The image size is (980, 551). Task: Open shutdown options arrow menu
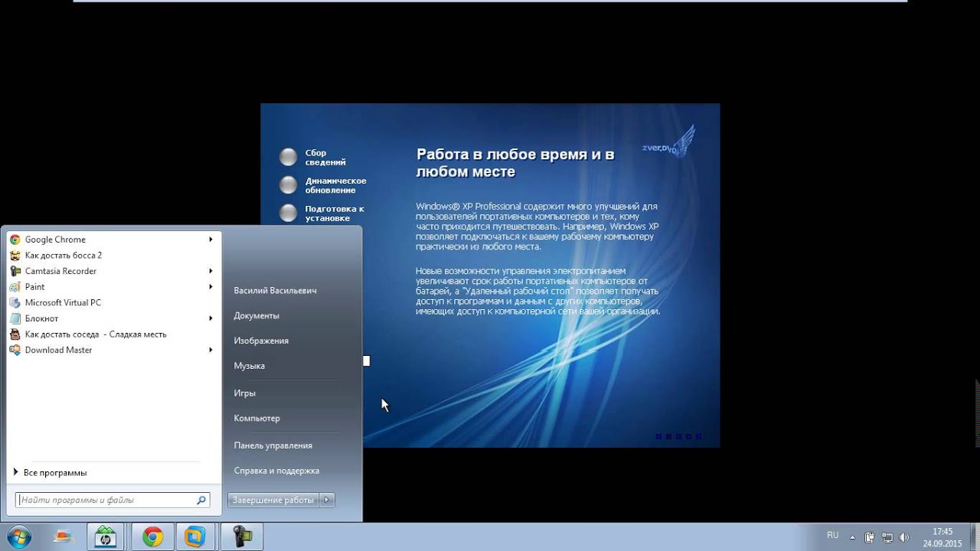pos(327,500)
